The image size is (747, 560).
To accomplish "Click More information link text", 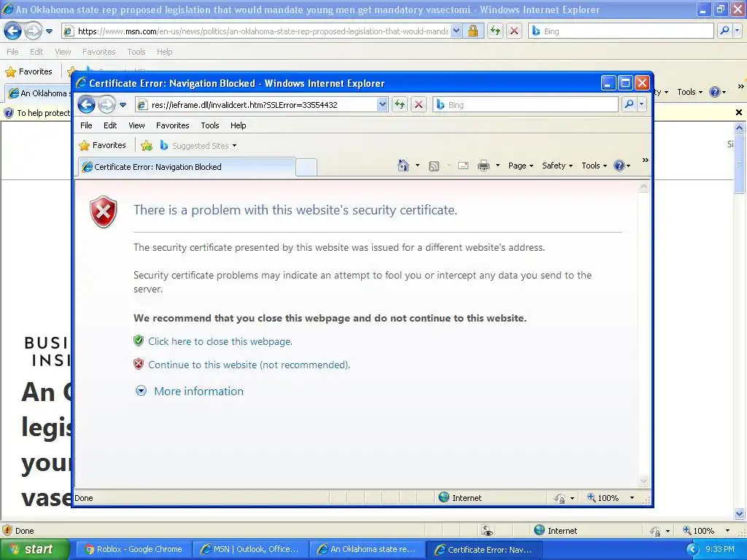I will click(x=198, y=391).
